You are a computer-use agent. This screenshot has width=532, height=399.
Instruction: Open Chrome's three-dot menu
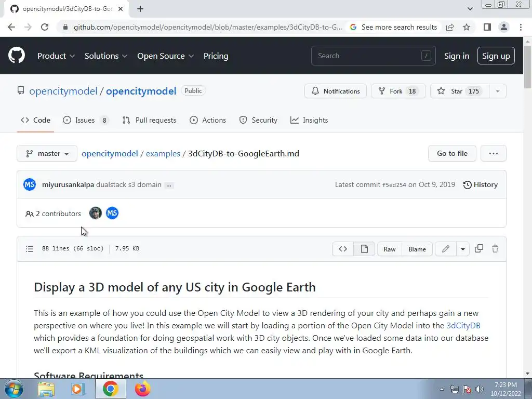[521, 27]
